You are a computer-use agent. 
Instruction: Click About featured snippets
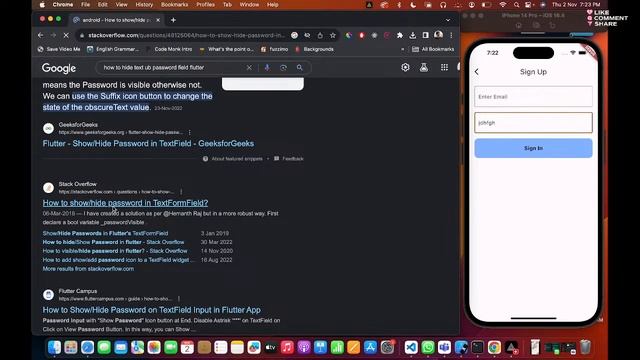233,159
